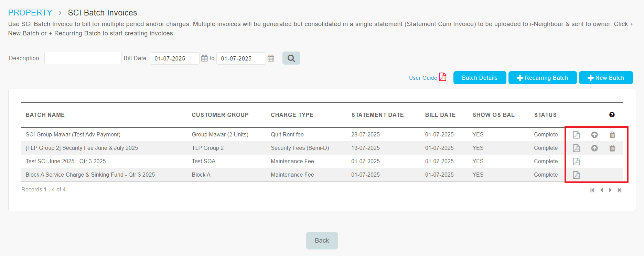The width and height of the screenshot is (644, 256).
Task: Go to the next page of records
Action: point(610,190)
